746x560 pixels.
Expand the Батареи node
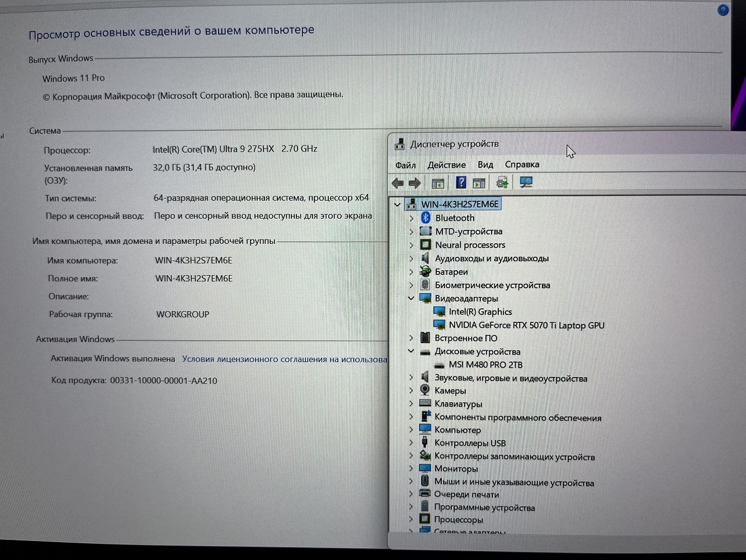point(412,272)
